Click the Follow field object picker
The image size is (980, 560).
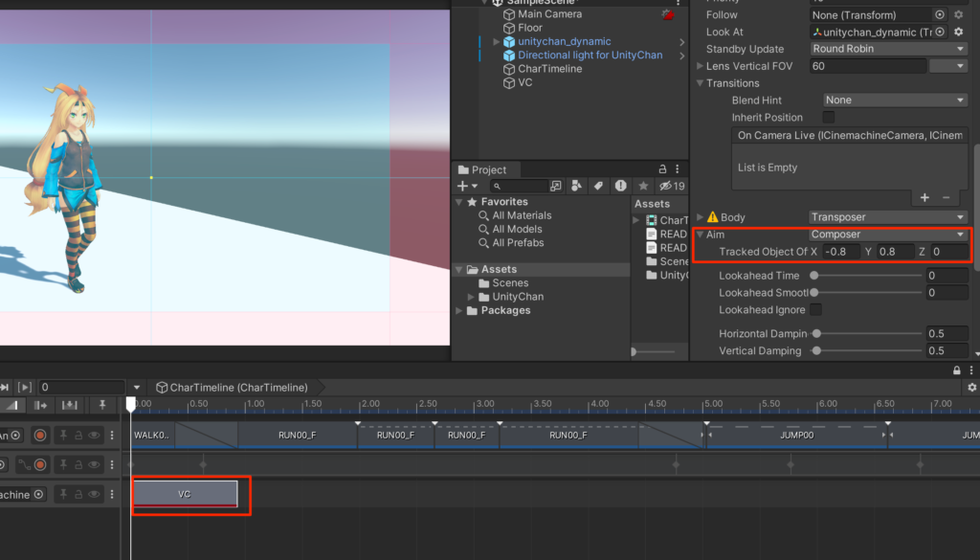tap(940, 14)
